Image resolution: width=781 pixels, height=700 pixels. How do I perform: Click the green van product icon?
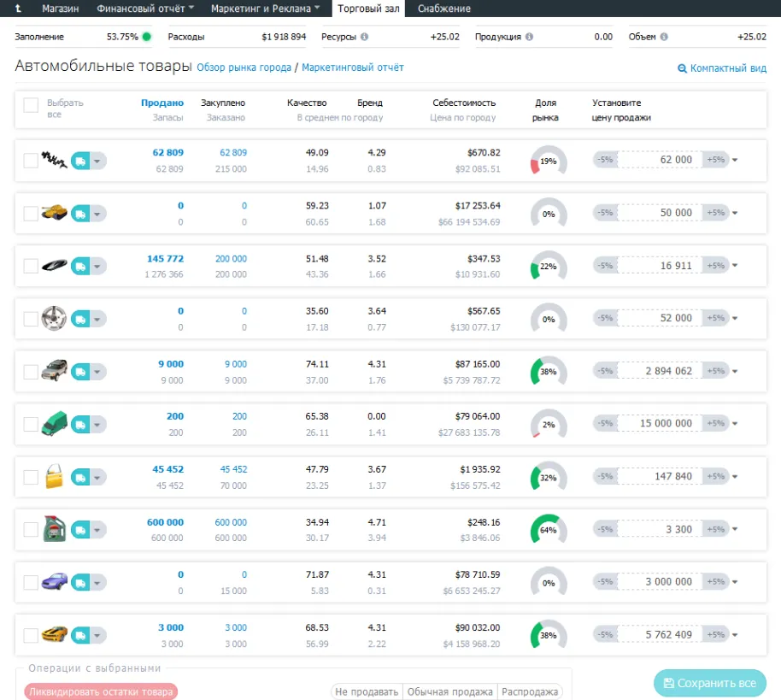tap(55, 424)
